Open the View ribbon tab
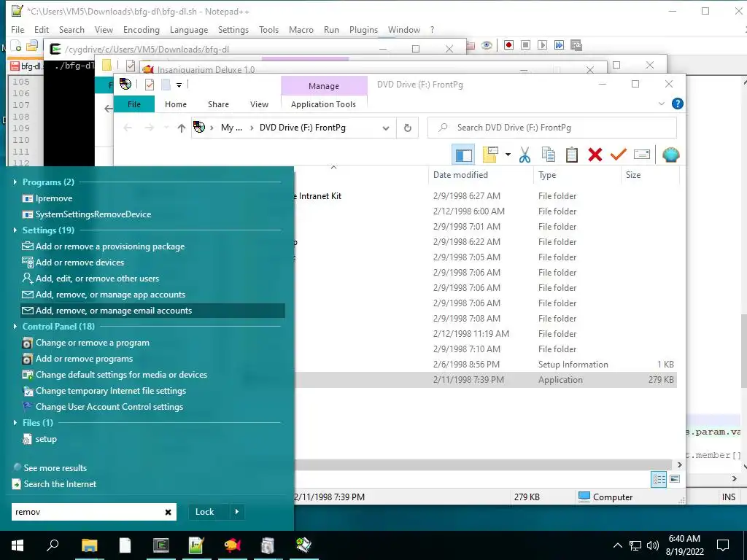 pos(259,104)
